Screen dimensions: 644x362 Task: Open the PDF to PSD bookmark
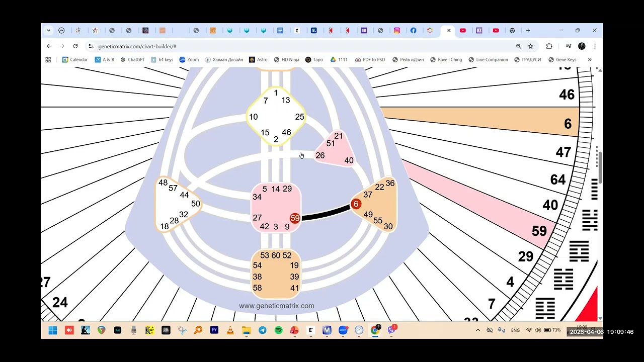click(370, 60)
